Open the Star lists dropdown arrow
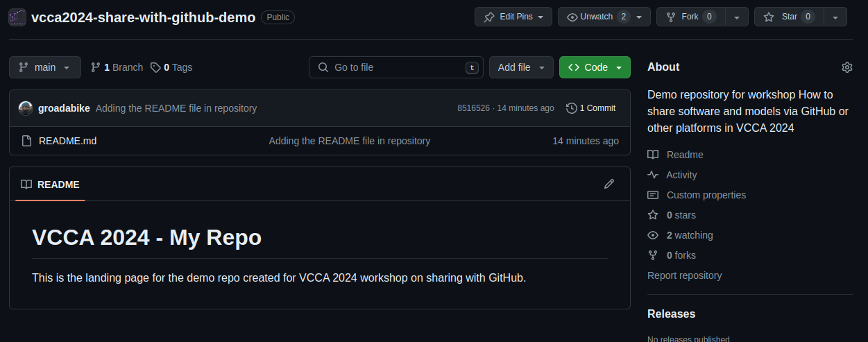Screen dimensions: 868x342 835,17
